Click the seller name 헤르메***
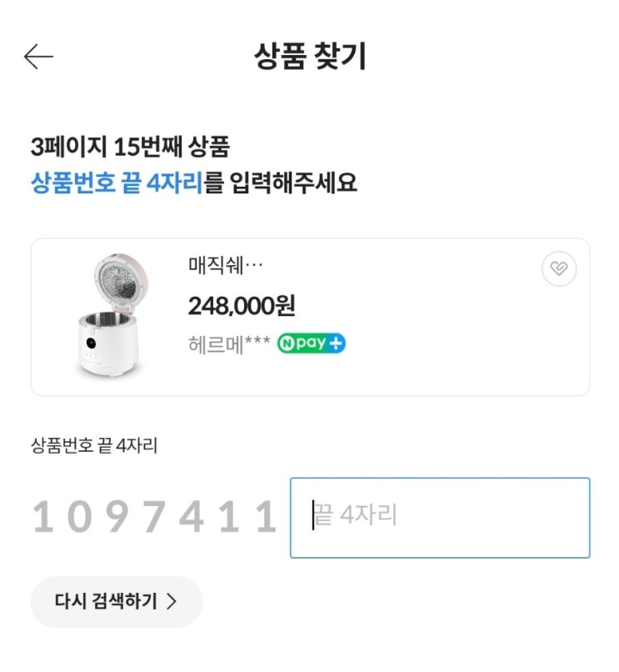The width and height of the screenshot is (619, 672). pos(229,344)
